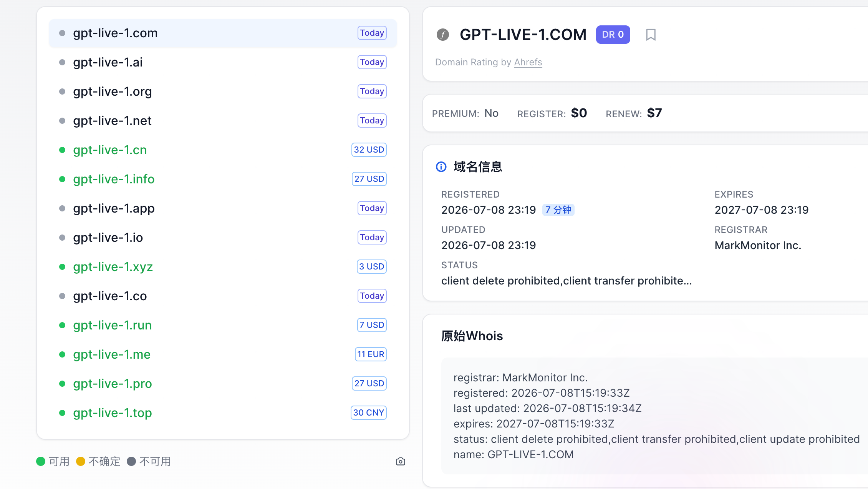Image resolution: width=868 pixels, height=489 pixels.
Task: Click the Today badge for gpt-live-1.ai
Action: tap(372, 62)
